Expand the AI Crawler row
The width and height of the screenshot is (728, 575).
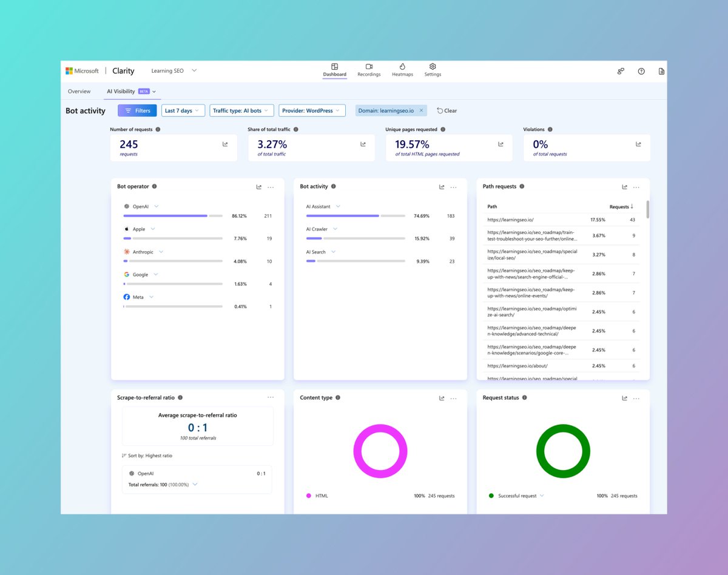pos(335,229)
